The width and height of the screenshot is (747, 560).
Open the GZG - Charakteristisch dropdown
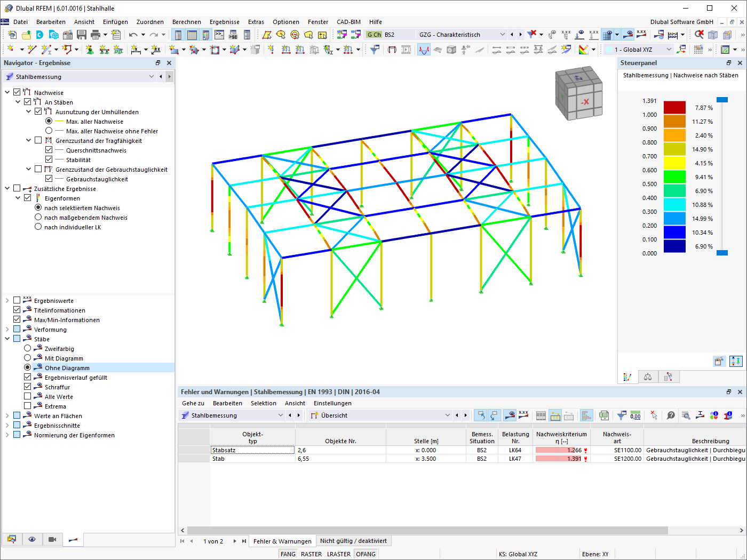click(462, 35)
